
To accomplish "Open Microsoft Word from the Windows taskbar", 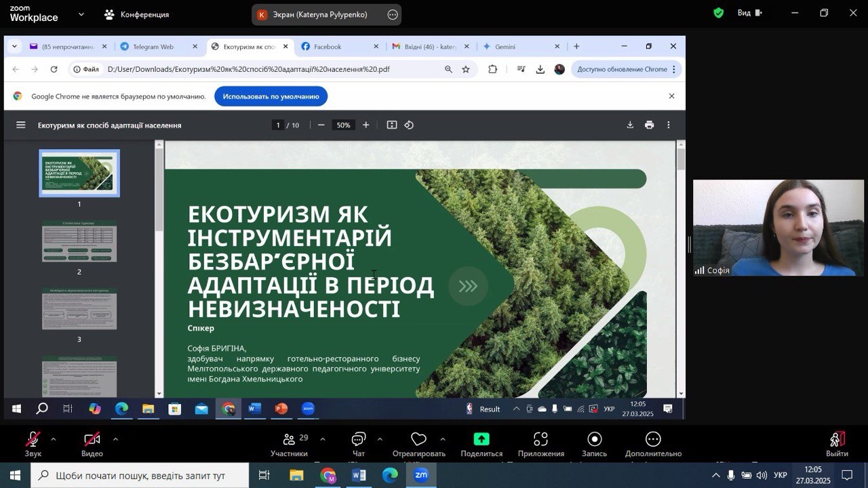I will pyautogui.click(x=359, y=476).
